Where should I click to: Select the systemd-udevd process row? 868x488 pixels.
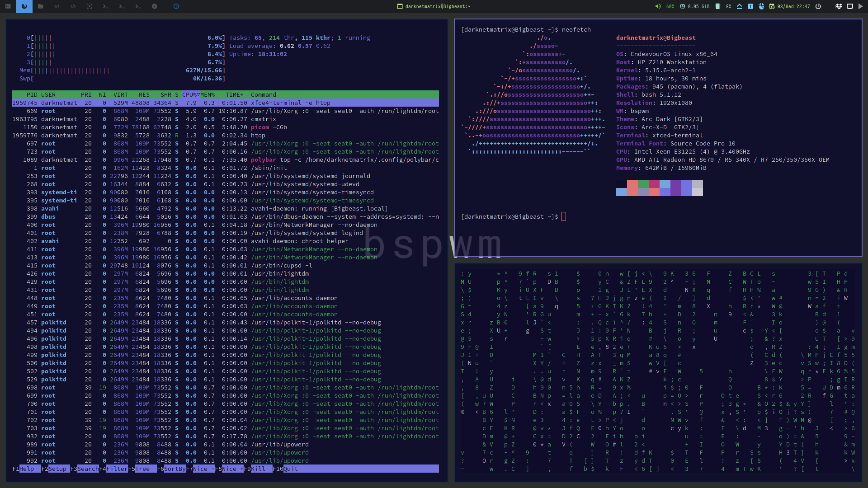(226, 184)
